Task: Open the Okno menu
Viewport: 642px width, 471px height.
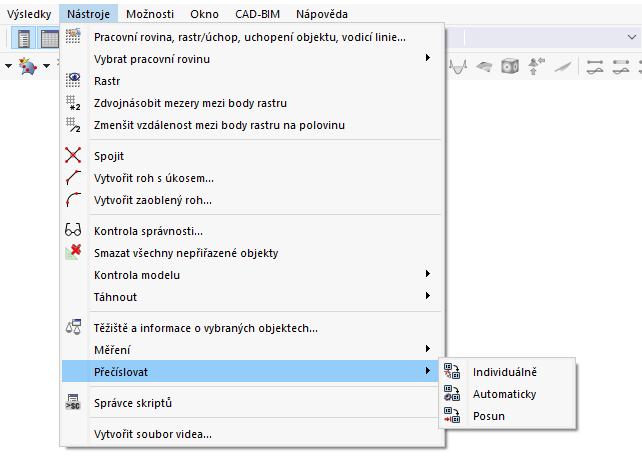Action: tap(204, 14)
